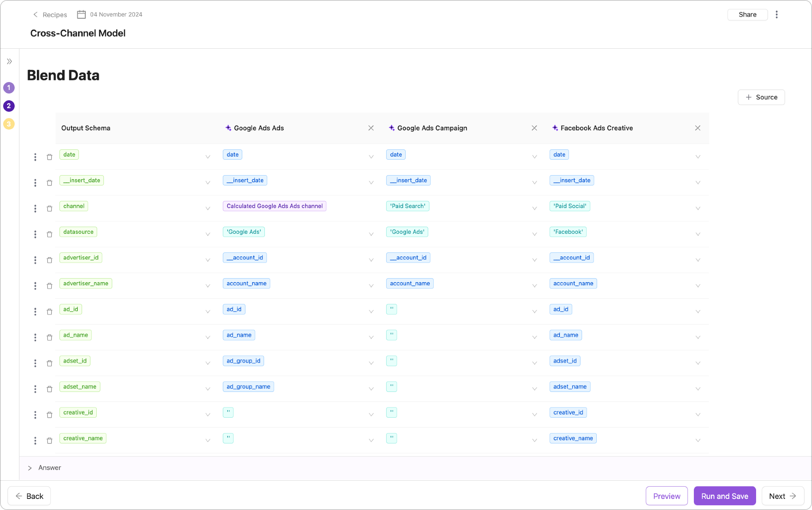The image size is (812, 510).
Task: Expand the Answer section
Action: point(30,468)
